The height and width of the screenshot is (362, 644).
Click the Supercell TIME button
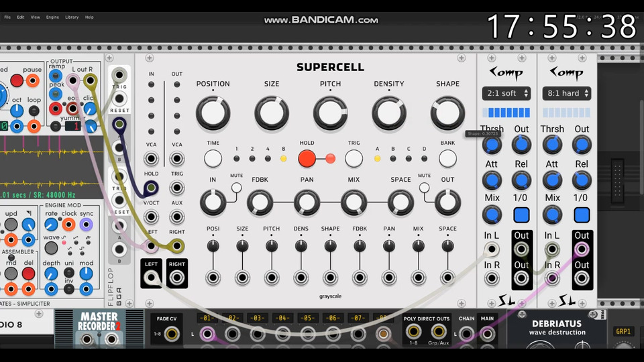(x=213, y=158)
